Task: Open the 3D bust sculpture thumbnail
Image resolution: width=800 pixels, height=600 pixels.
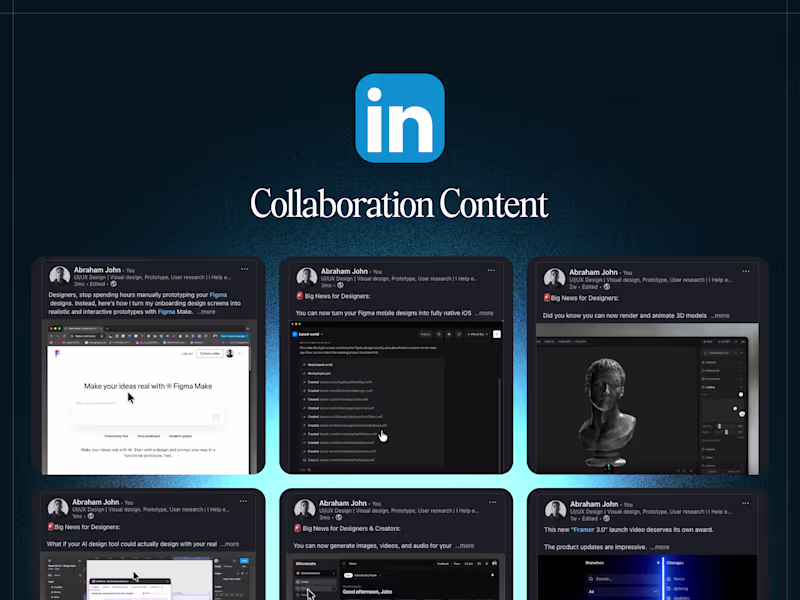Action: [x=647, y=399]
